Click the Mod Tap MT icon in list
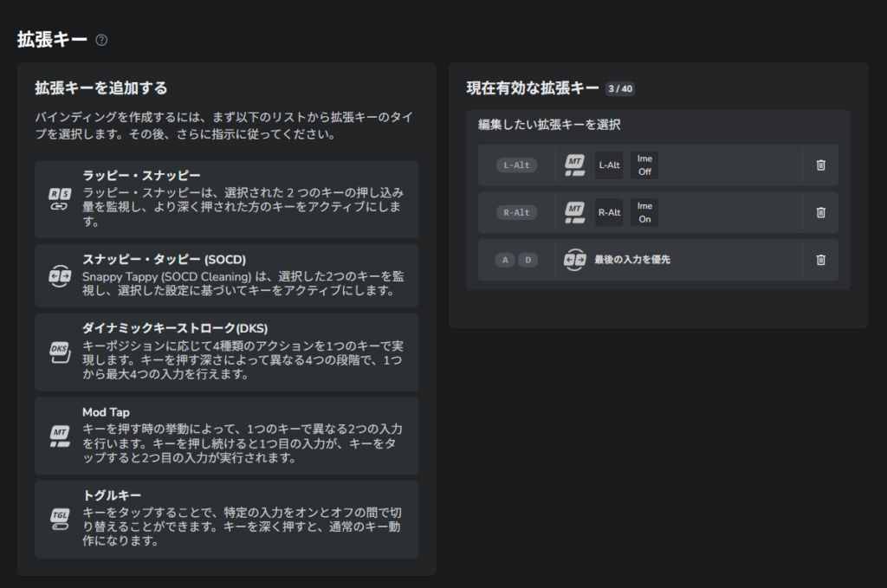 (x=59, y=436)
